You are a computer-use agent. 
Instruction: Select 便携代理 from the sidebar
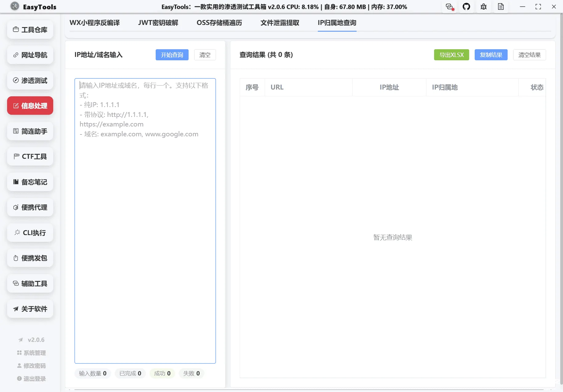click(30, 207)
